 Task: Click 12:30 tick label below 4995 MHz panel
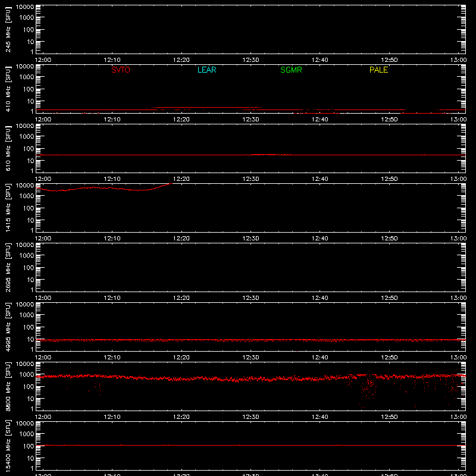pyautogui.click(x=250, y=358)
